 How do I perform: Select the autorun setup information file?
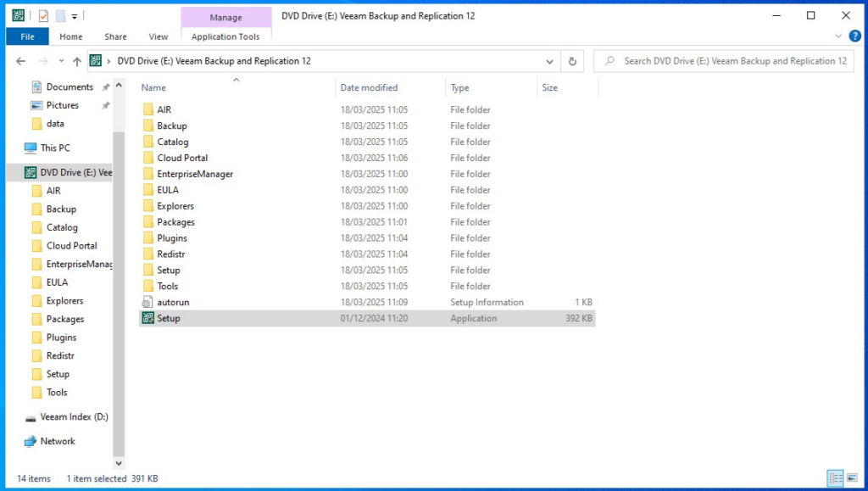[173, 302]
